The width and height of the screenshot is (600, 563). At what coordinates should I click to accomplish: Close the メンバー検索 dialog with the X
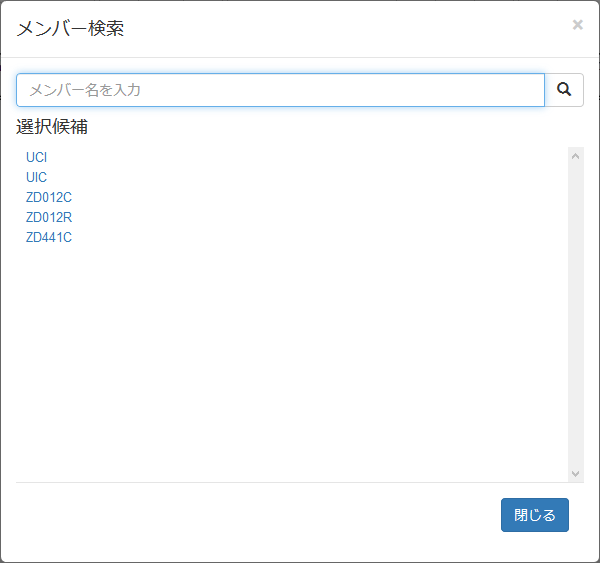tap(577, 25)
